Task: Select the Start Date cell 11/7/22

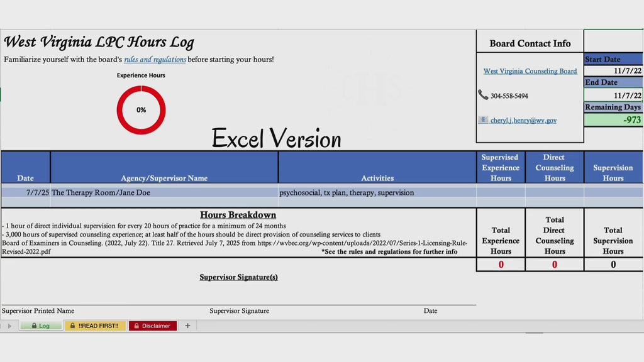Action: tap(613, 70)
